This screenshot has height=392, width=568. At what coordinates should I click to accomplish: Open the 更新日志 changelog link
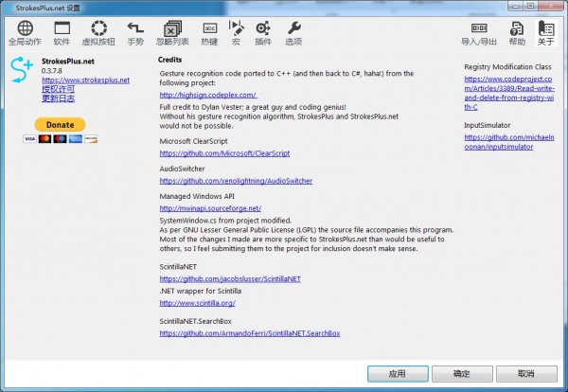59,98
